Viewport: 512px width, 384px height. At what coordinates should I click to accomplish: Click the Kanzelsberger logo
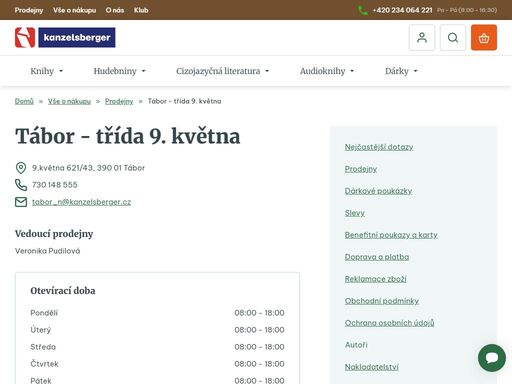tap(65, 37)
